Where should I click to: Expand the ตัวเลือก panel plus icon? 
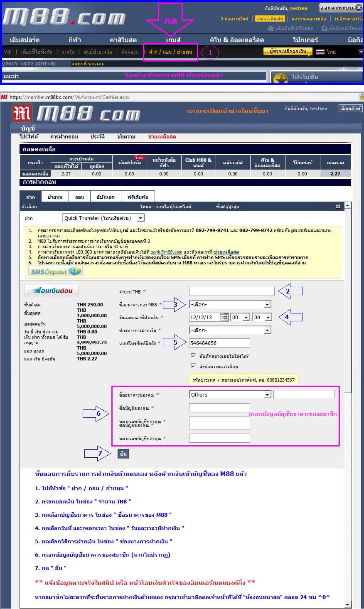[x=338, y=207]
